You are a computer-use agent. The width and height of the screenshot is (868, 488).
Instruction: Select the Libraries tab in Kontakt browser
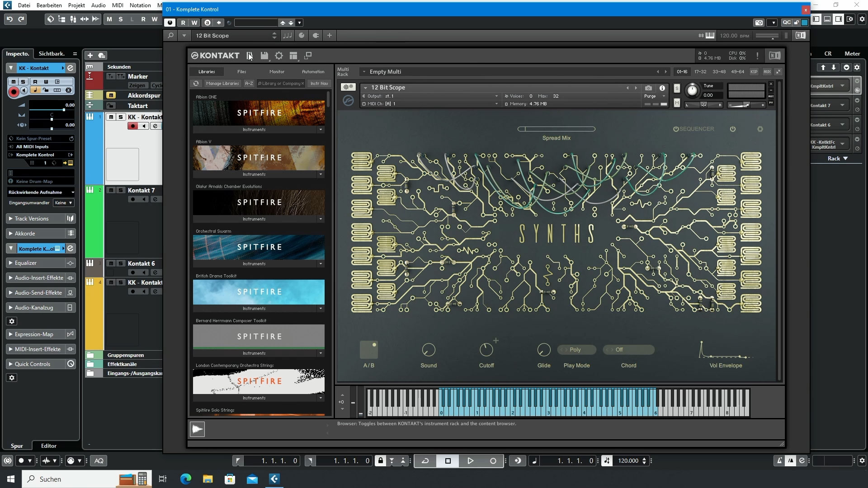pyautogui.click(x=206, y=71)
